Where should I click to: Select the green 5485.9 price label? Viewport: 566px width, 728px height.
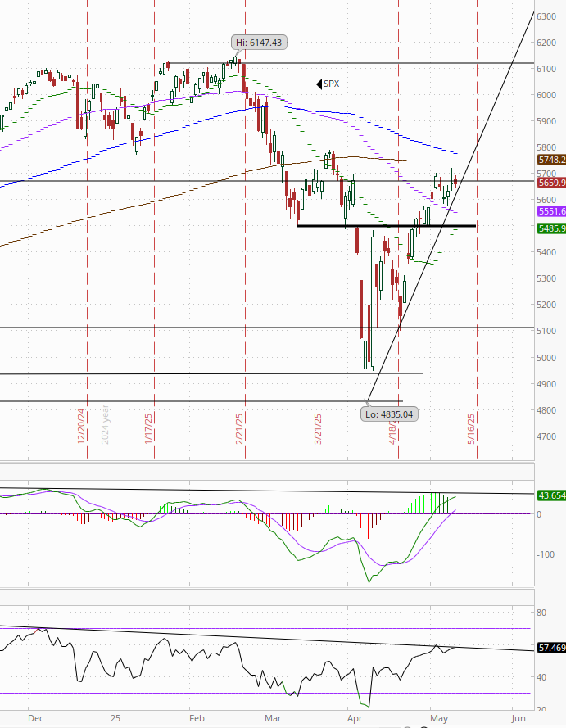(551, 228)
